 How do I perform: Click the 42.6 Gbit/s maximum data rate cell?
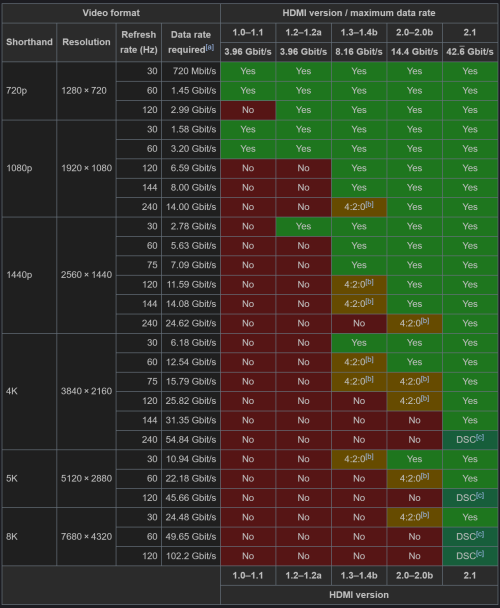point(470,52)
